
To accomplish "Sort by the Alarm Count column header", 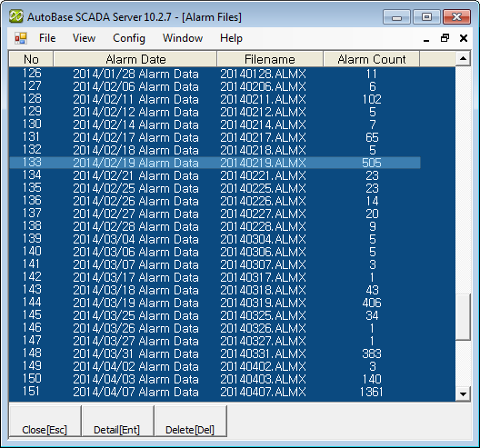I will click(x=371, y=59).
